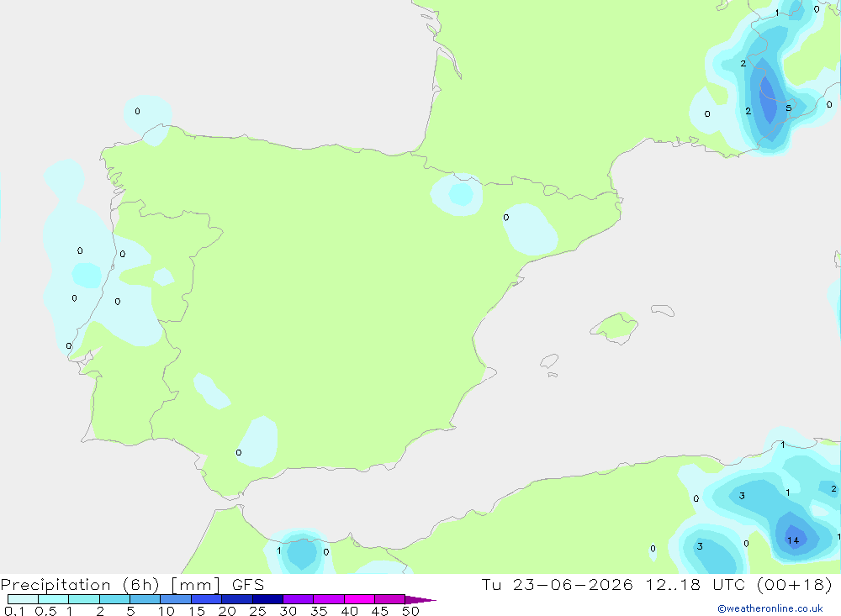841x616 pixels.
Task: Click the legend scale label '30'
Action: click(x=288, y=611)
